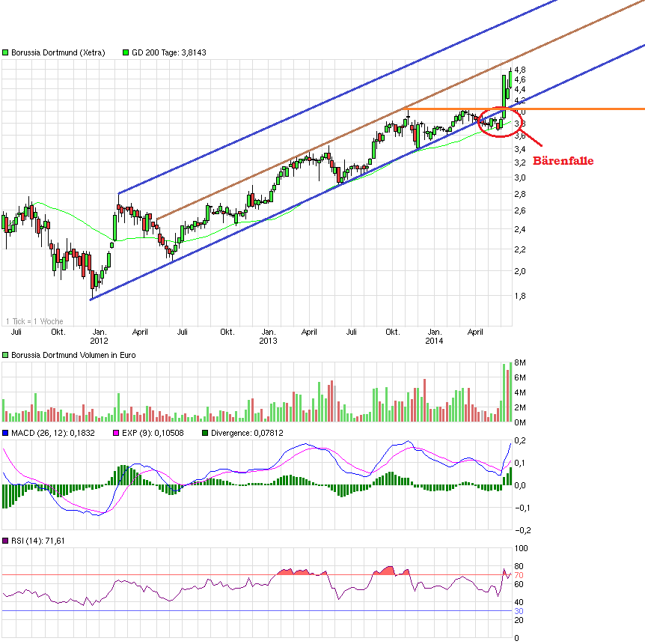
Task: Click the '6M' volume axis label
Action: (520, 377)
